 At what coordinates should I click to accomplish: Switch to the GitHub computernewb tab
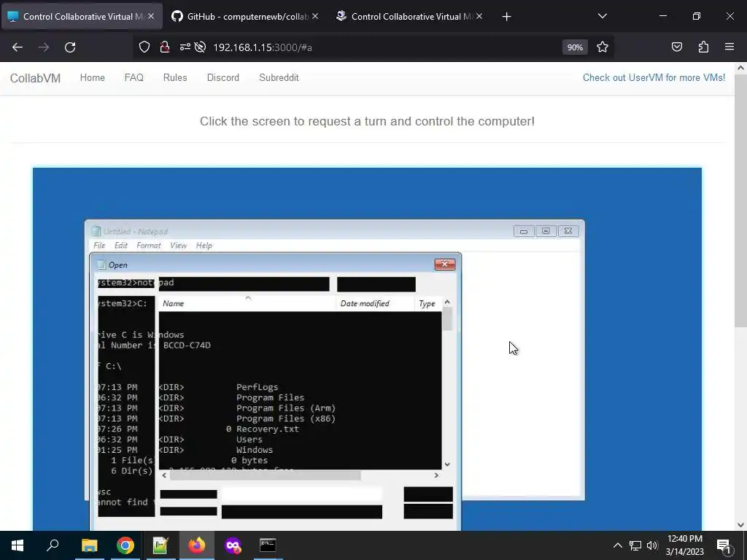click(x=241, y=17)
